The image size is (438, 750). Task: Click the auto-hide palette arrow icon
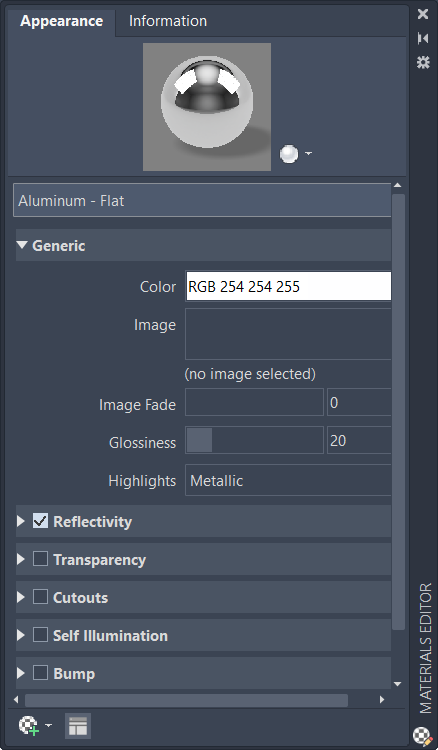pos(423,38)
